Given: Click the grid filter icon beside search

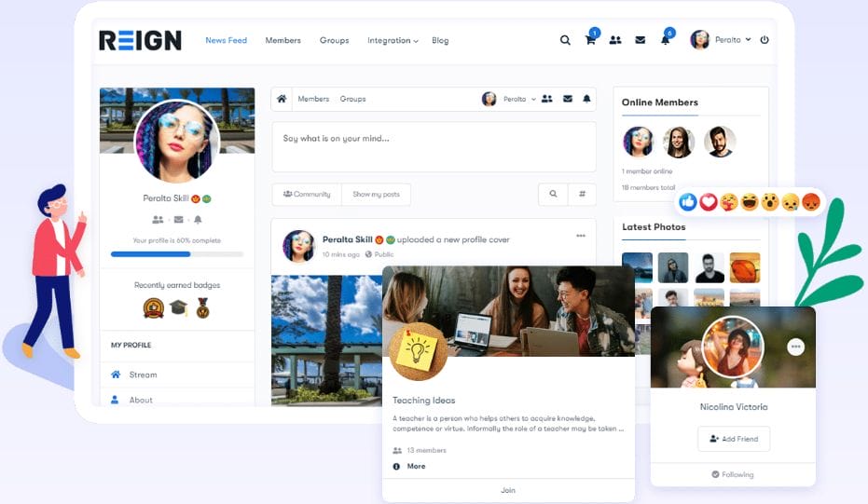Looking at the screenshot, I should point(582,194).
